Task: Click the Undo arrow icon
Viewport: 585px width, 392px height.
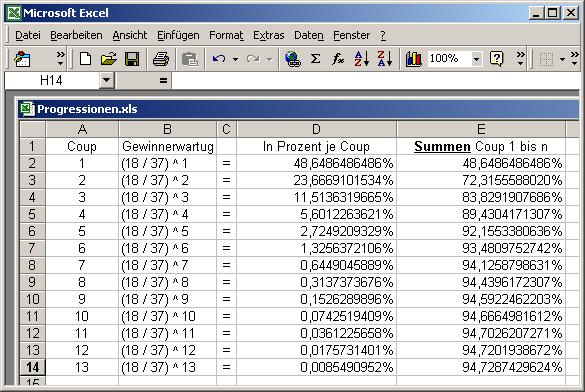Action: tap(219, 59)
